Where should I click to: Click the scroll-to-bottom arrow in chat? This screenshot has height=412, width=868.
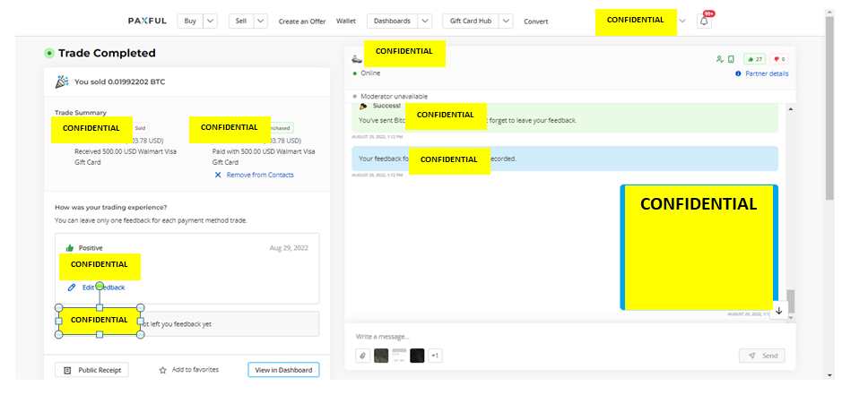[779, 311]
